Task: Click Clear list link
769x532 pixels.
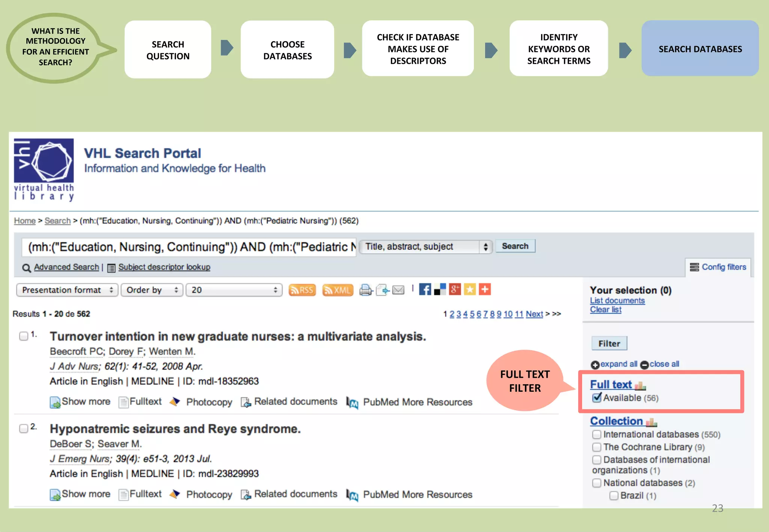Action: pos(606,310)
